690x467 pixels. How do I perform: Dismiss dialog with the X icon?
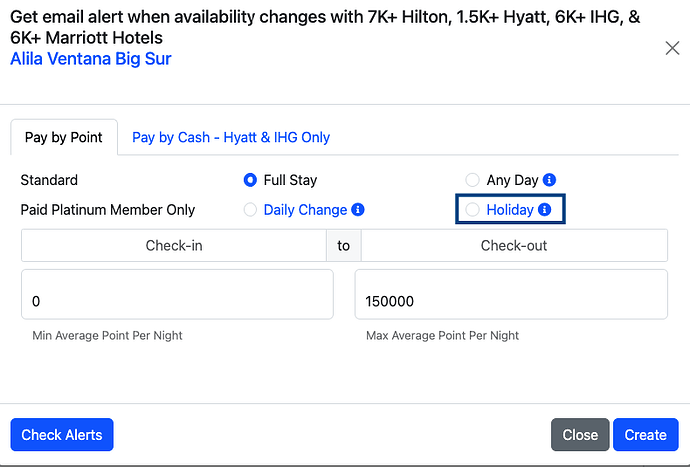(672, 48)
